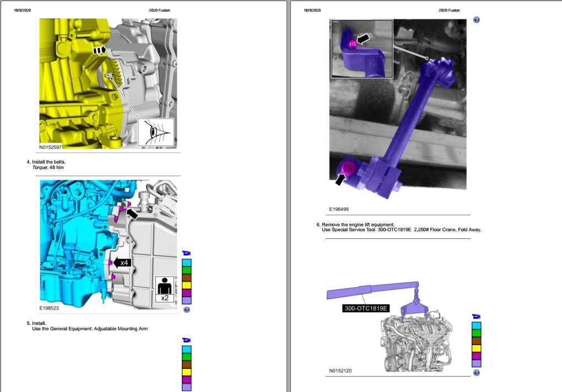The image size is (562, 392).
Task: Click the "4. Install the bolts." step text
Action: coord(46,162)
